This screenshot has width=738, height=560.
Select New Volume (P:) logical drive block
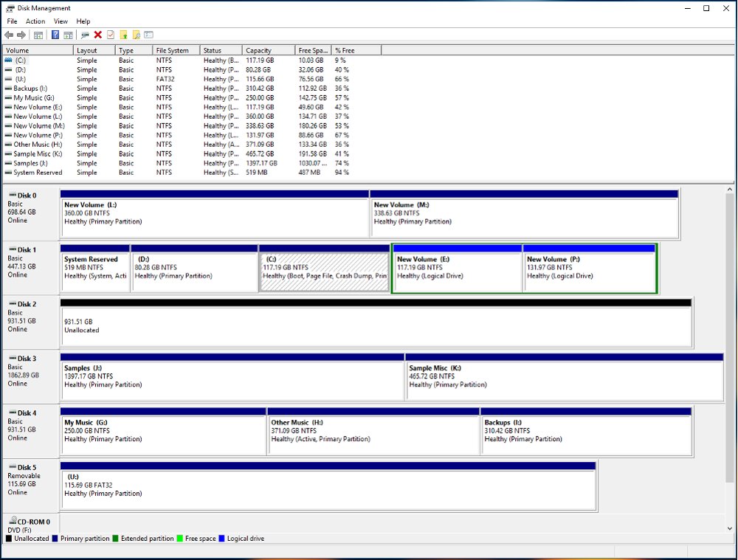pos(589,269)
